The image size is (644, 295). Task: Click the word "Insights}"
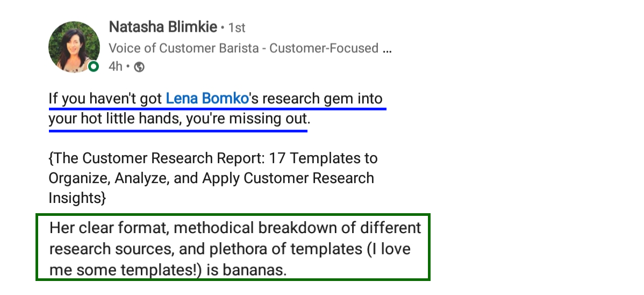tap(77, 198)
